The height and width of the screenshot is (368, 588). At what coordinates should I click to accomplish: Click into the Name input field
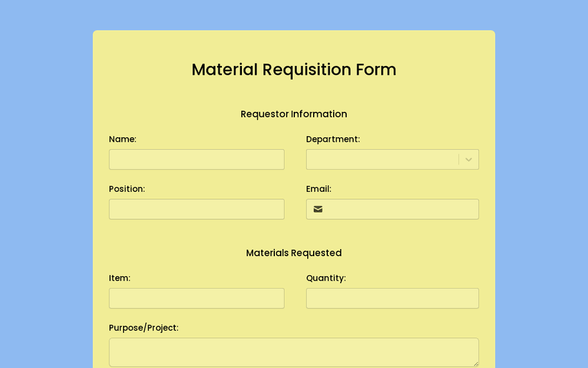coord(197,160)
